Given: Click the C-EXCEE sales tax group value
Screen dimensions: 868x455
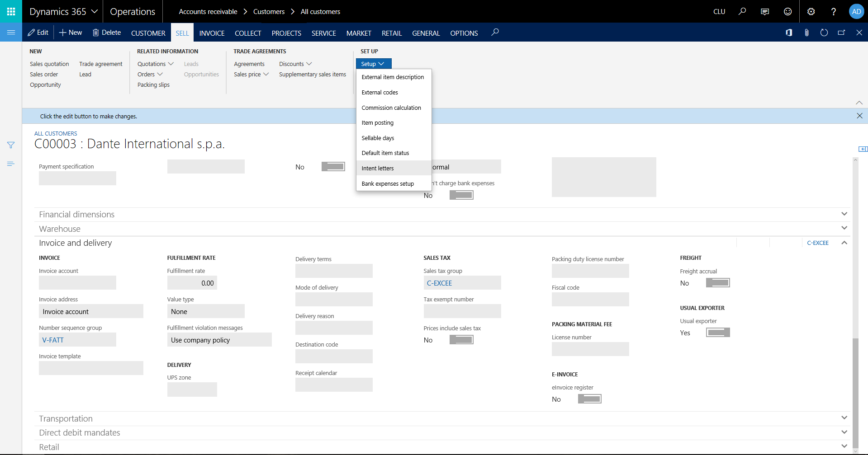Looking at the screenshot, I should coord(439,283).
